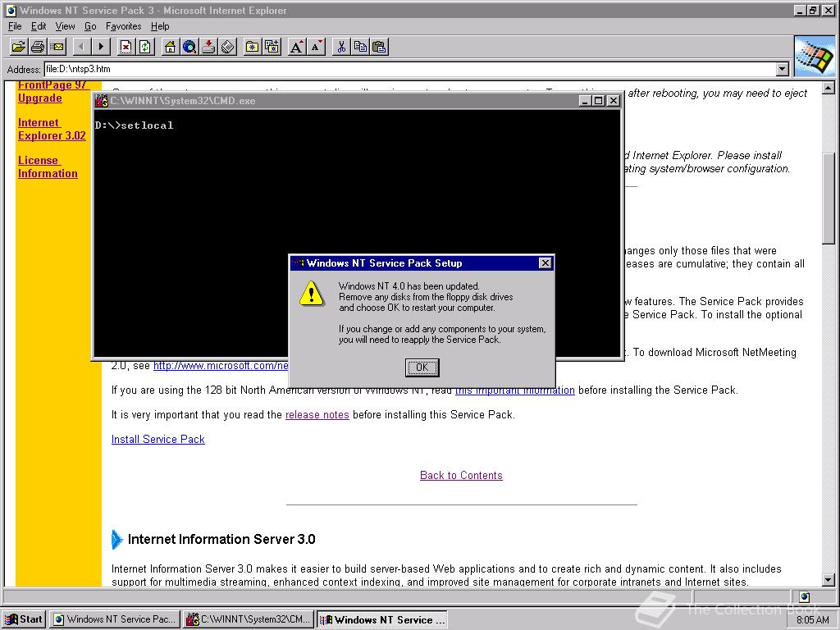840x630 pixels.
Task: Click the Print icon on the toolbar
Action: (37, 47)
